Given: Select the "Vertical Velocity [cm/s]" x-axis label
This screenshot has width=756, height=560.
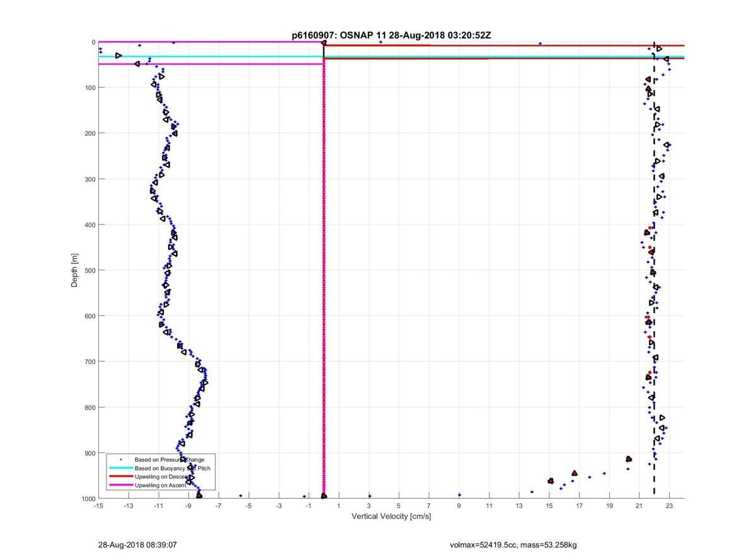Looking at the screenshot, I should pos(391,517).
